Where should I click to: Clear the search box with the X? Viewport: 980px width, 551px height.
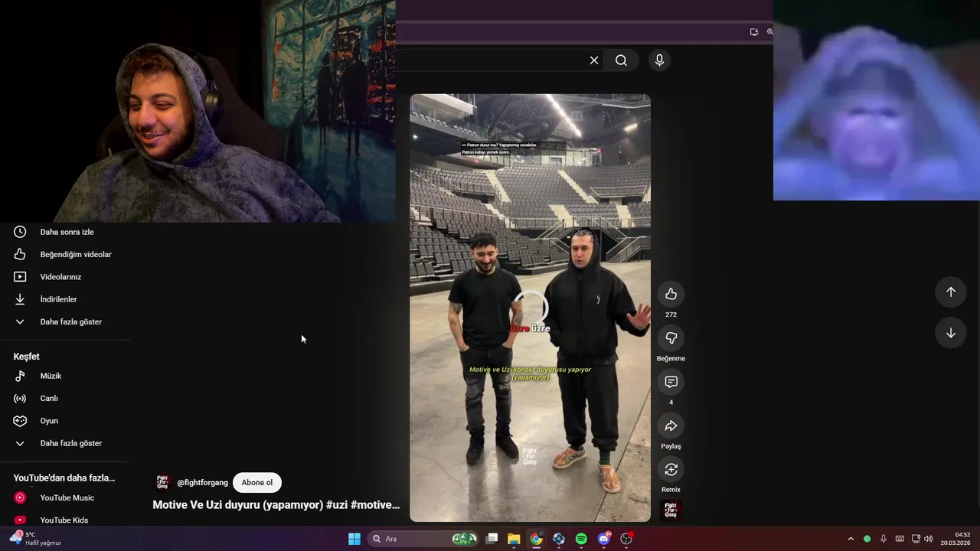click(593, 60)
